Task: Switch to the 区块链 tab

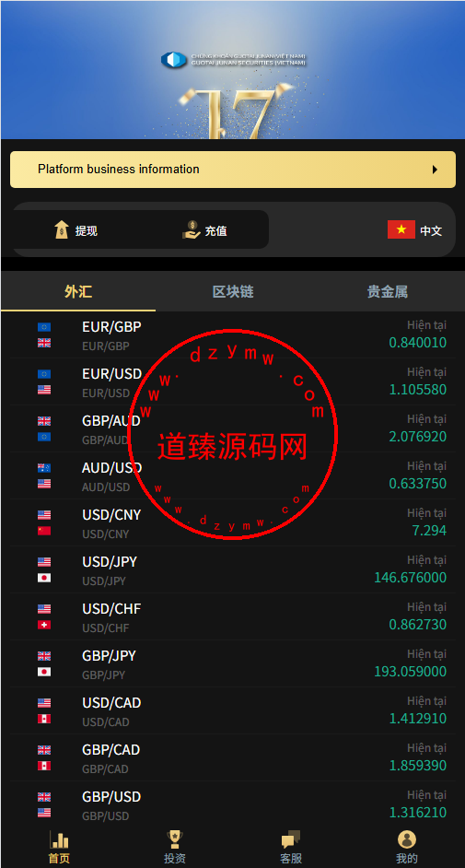Action: pos(233,292)
